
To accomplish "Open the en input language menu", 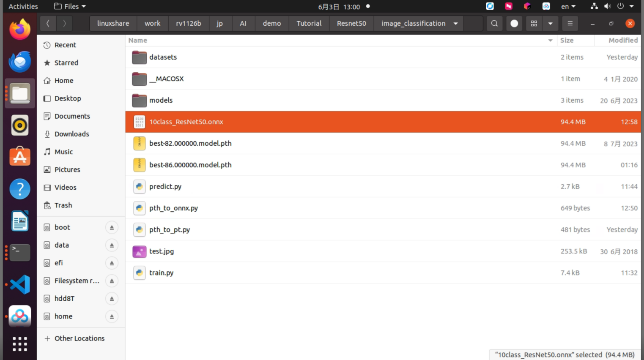I will tap(568, 6).
